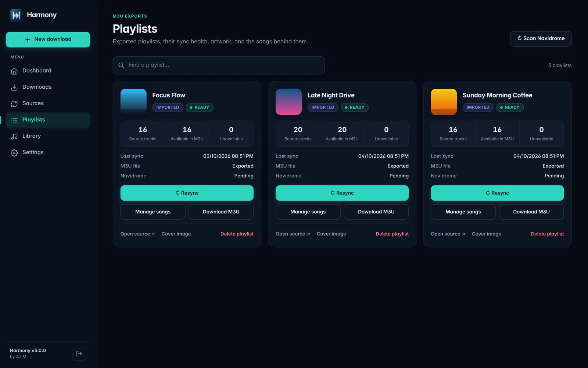Click the Focus Flow playlist title
Screen dimensions: 588x368
(x=169, y=95)
